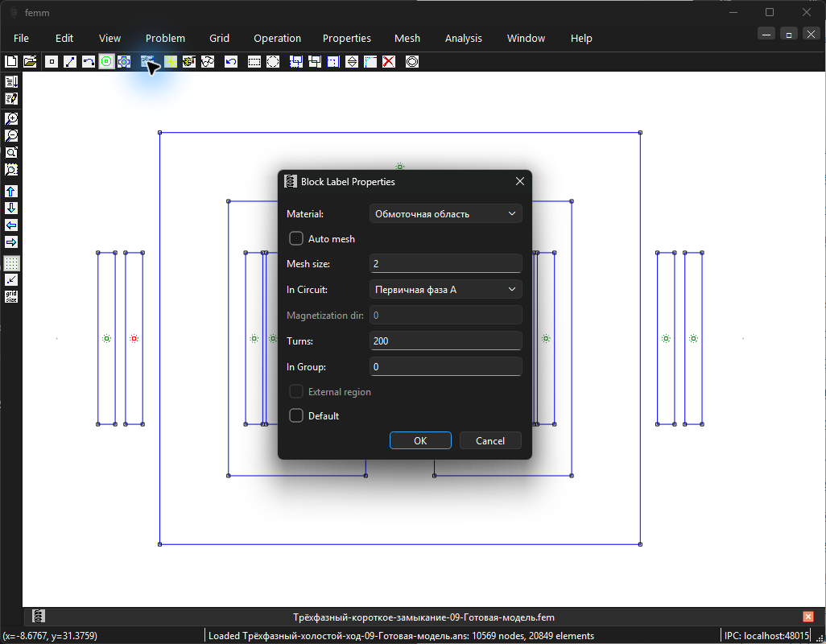The height and width of the screenshot is (644, 826).
Task: Expand the In Circuit dropdown
Action: (446, 289)
